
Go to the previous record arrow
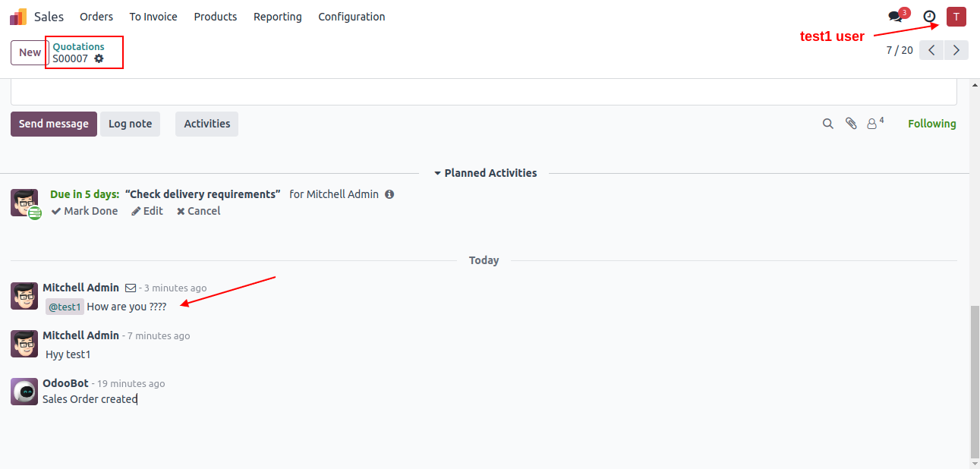tap(931, 50)
